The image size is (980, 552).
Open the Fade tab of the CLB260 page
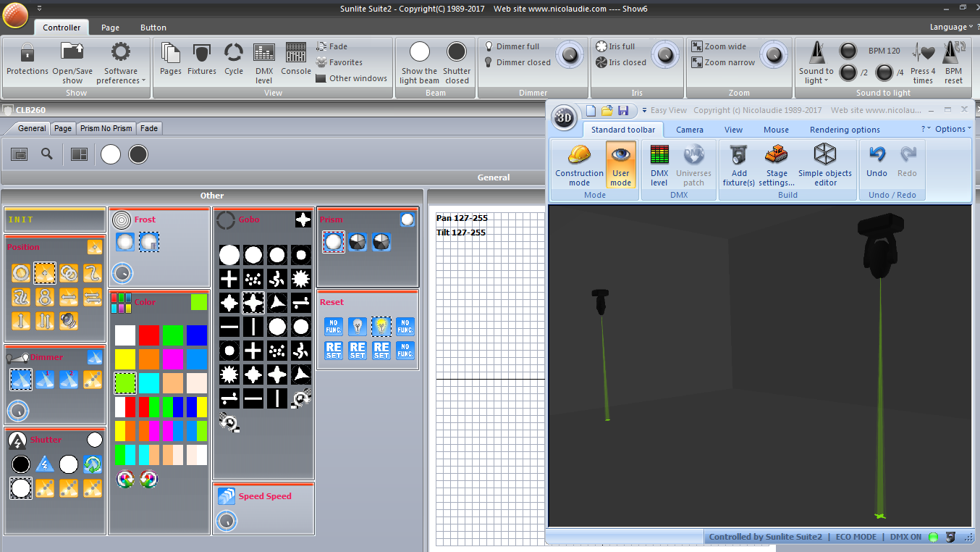[x=149, y=128]
